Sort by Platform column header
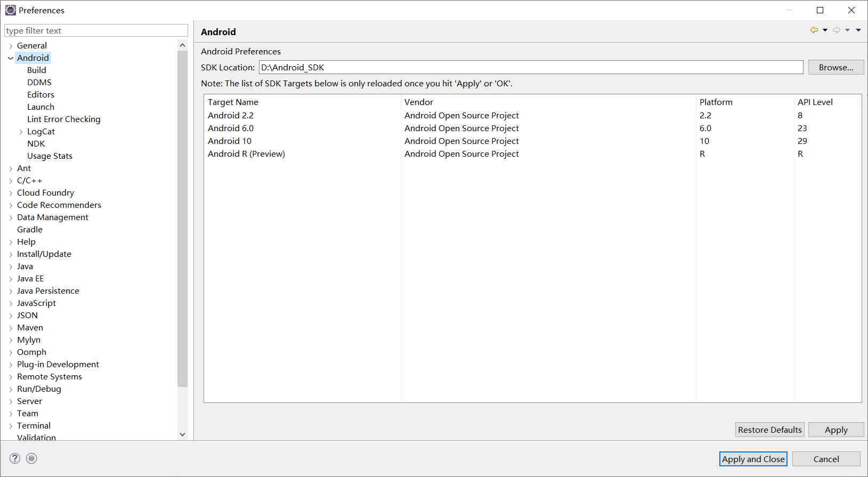 coord(745,102)
